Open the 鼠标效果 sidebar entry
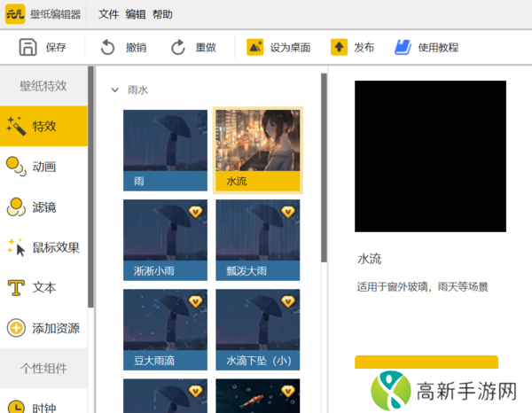 [43, 247]
